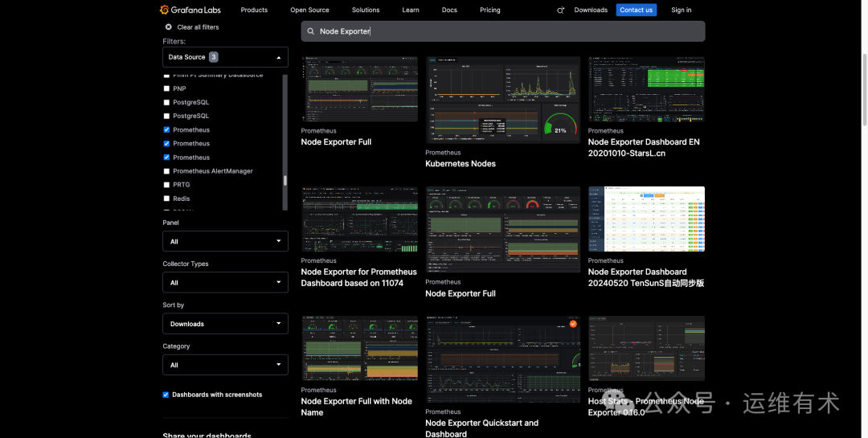Uncheck Dashboards with screenshots option
868x438 pixels.
tap(166, 395)
